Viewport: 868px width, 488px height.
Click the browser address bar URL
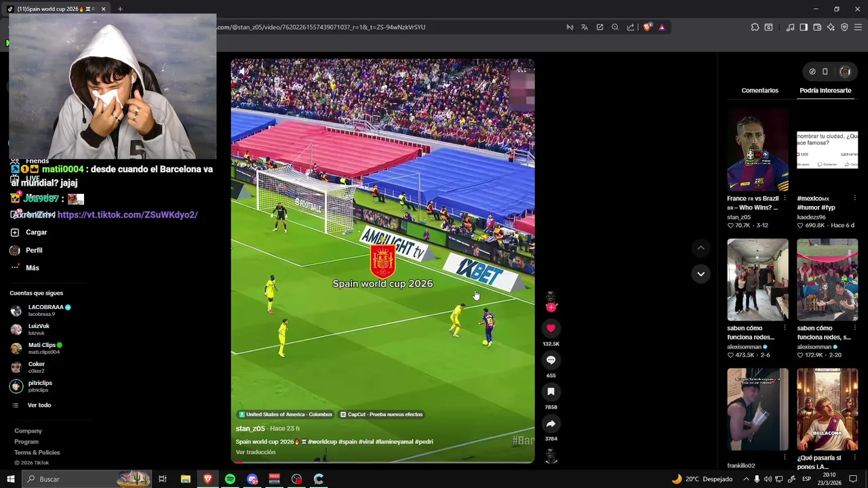tap(321, 27)
